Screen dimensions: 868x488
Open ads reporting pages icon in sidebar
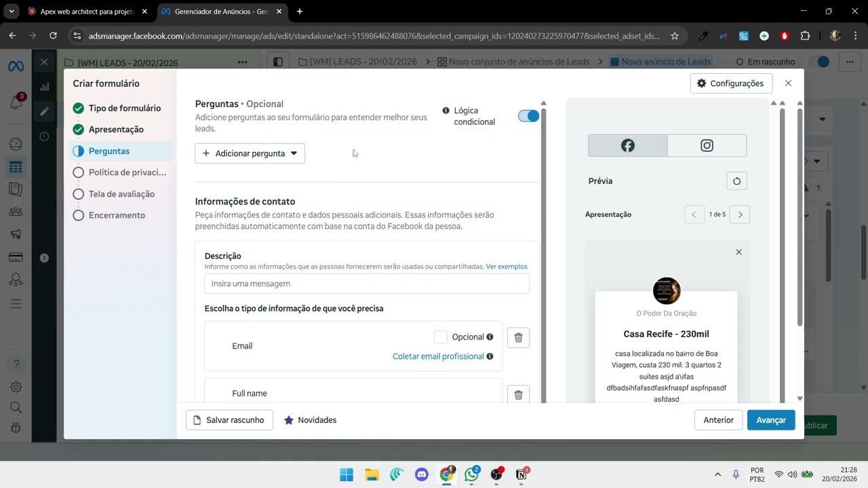16,189
